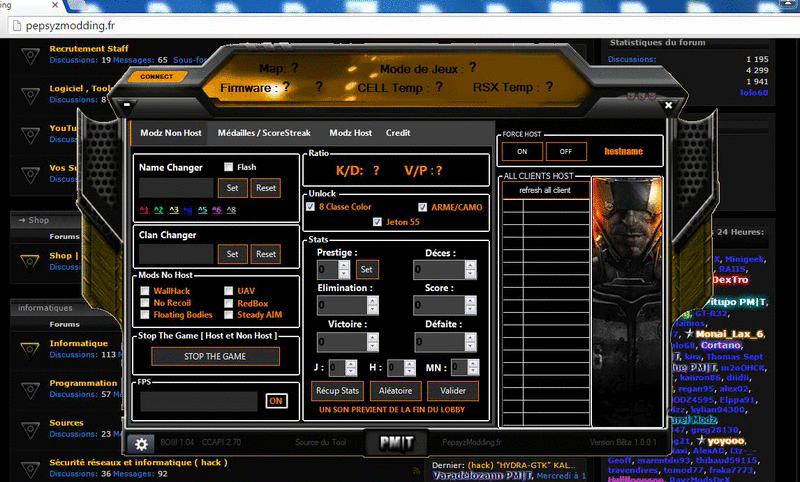Click Reset in the Clan Changer section
The image size is (800, 482).
click(266, 254)
